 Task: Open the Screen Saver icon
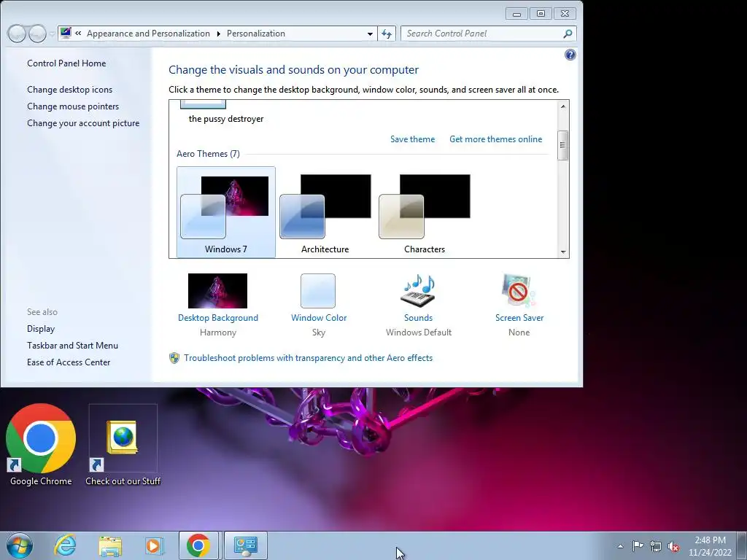pos(519,290)
